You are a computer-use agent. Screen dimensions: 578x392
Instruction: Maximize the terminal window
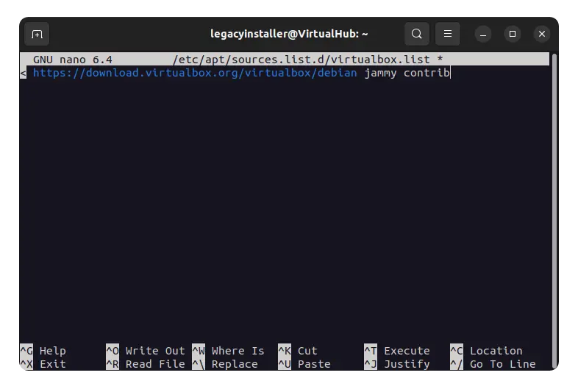click(x=513, y=34)
